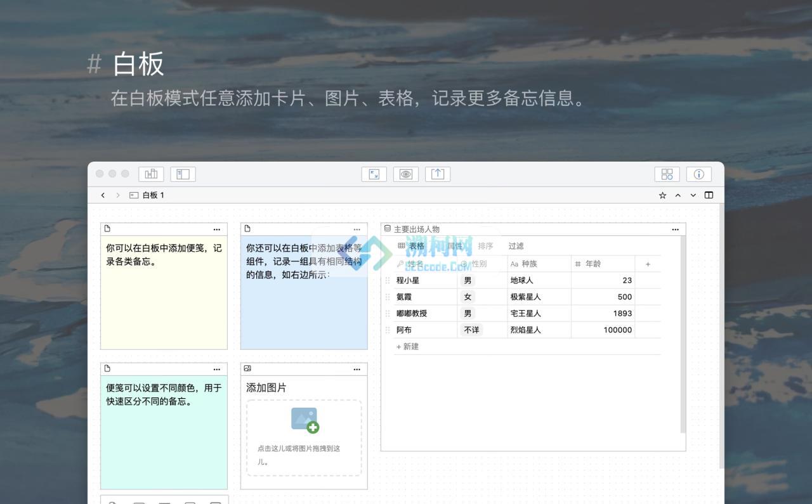Add a column with the plus icon
This screenshot has height=504, width=812.
click(x=648, y=264)
